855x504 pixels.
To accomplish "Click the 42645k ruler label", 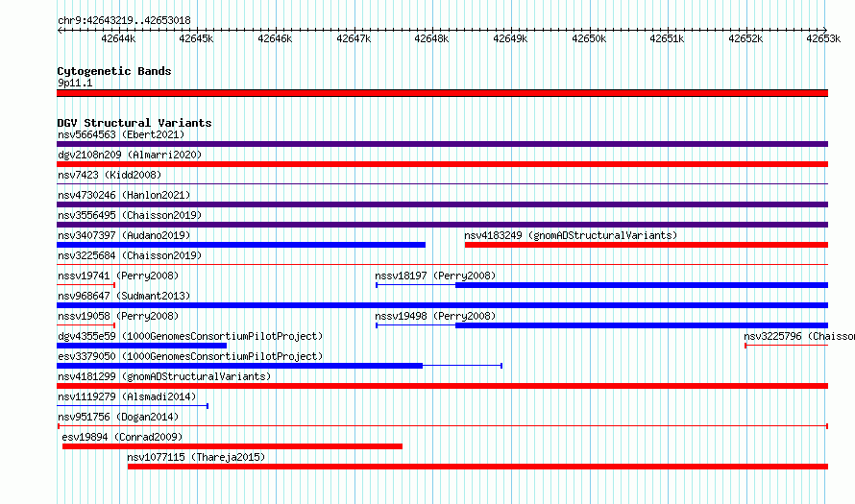I will (196, 38).
